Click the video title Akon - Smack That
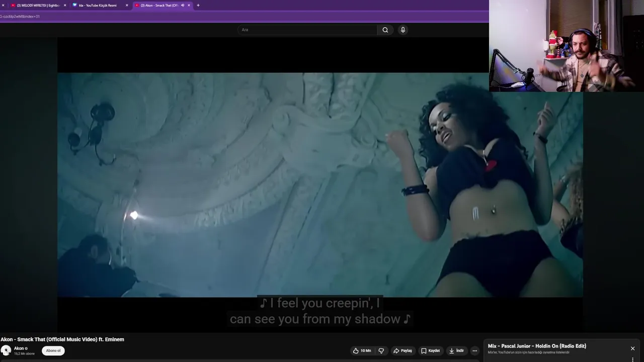Screen dimensions: 644x362 62,339
